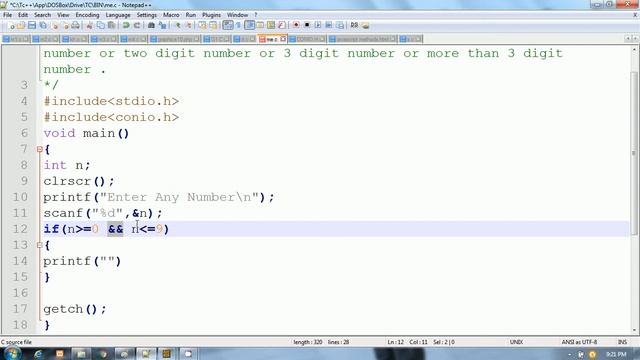
Task: Click the Playback macro icon
Action: (318, 25)
